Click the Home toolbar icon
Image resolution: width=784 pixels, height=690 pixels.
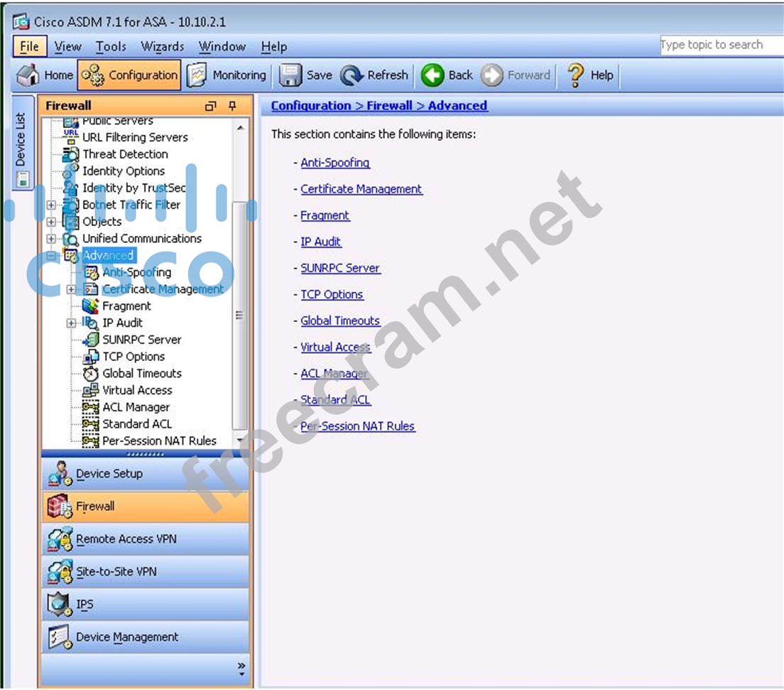pos(28,75)
